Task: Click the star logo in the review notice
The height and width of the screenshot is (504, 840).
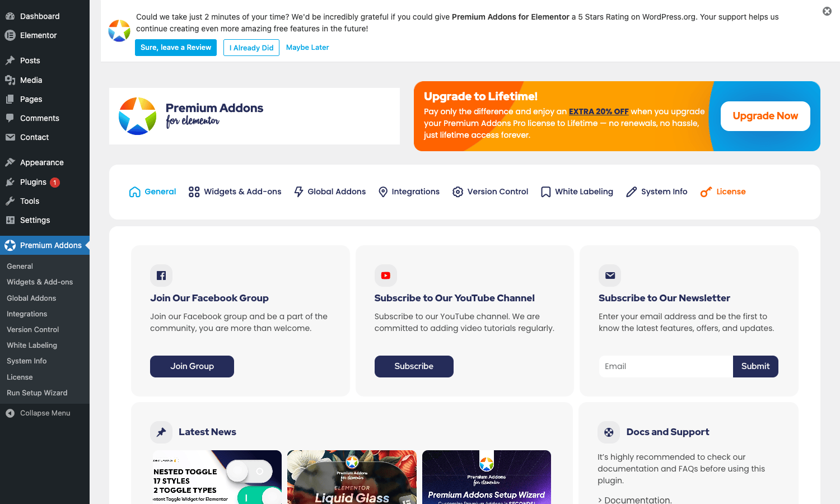Action: [119, 31]
